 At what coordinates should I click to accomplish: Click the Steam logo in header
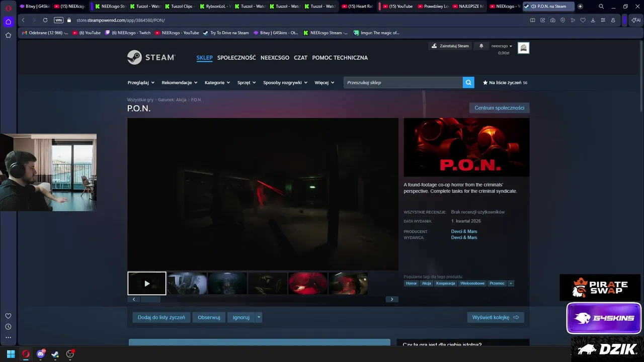click(x=151, y=57)
